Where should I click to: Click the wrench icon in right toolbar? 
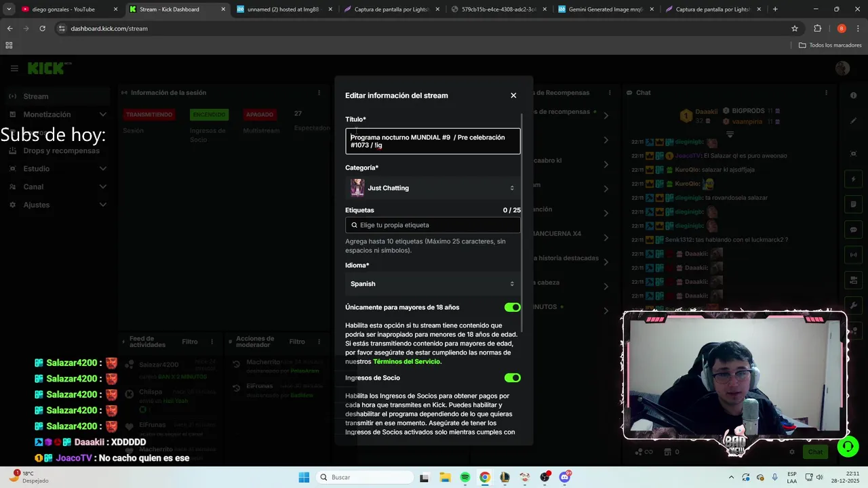point(854,306)
